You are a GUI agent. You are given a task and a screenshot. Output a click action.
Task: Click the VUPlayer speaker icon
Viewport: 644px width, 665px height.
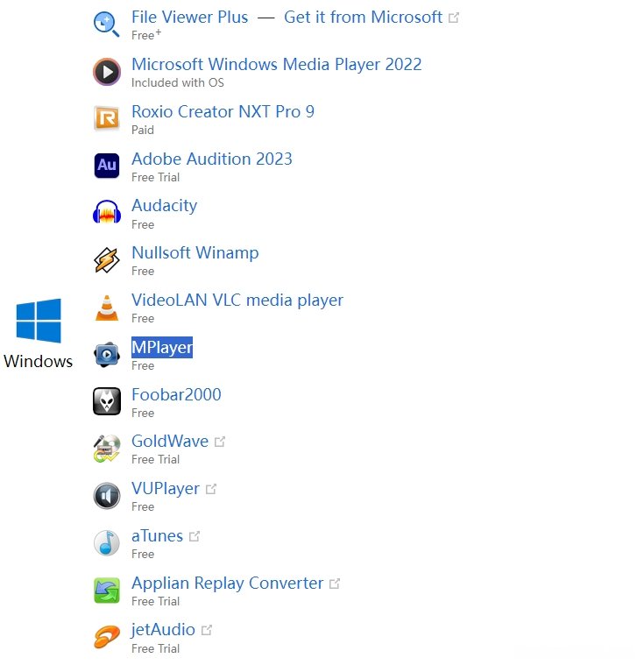pyautogui.click(x=107, y=496)
